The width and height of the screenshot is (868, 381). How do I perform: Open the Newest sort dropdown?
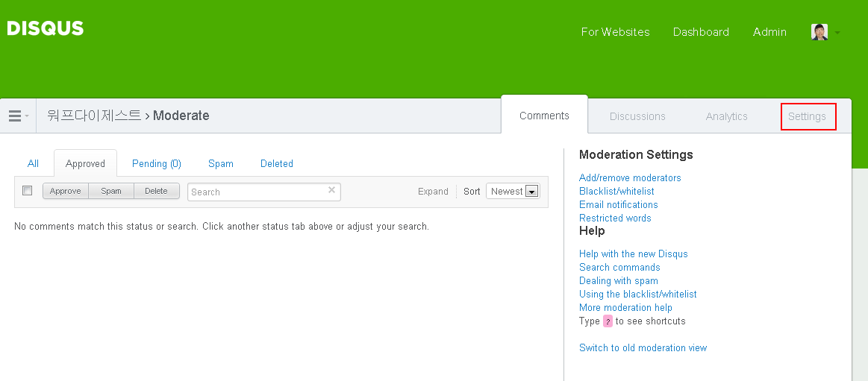[x=513, y=192]
